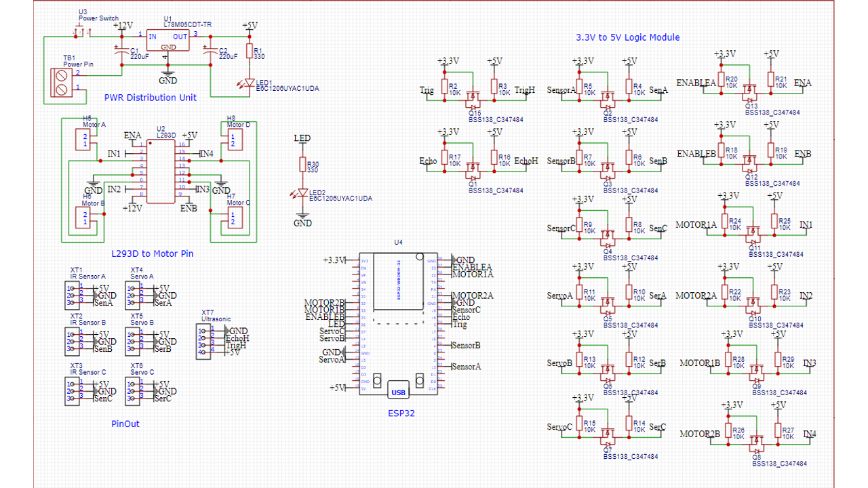
Task: Click the GND symbol below LED2
Action: click(302, 220)
